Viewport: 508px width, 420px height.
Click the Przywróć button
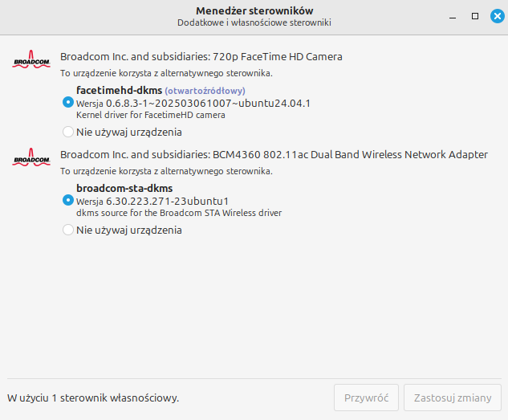click(x=366, y=398)
